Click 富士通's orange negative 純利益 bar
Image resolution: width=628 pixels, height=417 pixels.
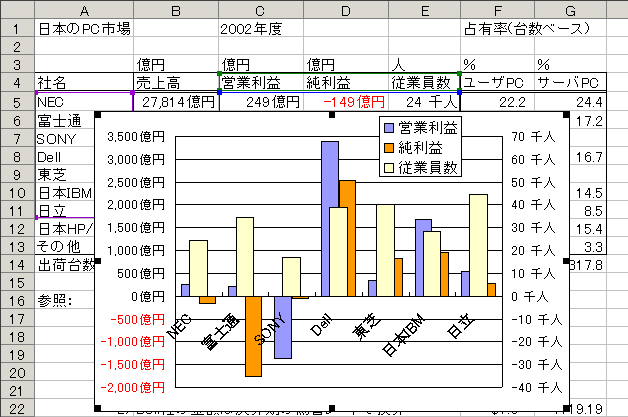click(x=254, y=336)
